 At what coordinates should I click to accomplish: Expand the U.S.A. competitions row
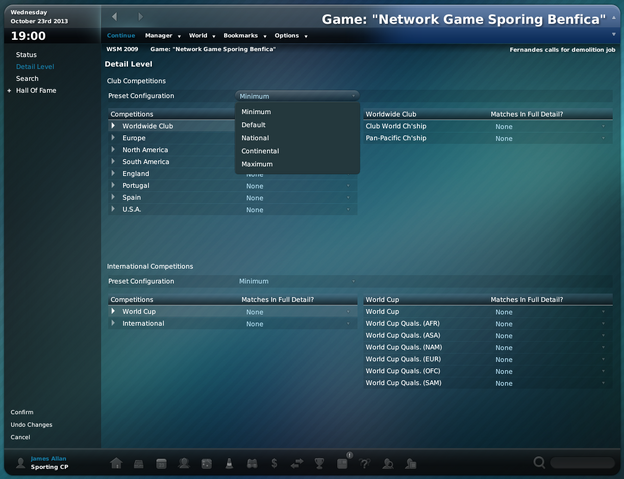pyautogui.click(x=113, y=209)
